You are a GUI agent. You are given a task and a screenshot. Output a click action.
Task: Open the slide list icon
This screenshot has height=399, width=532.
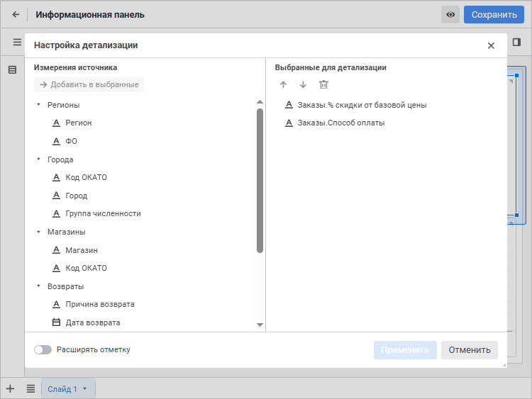click(x=31, y=388)
